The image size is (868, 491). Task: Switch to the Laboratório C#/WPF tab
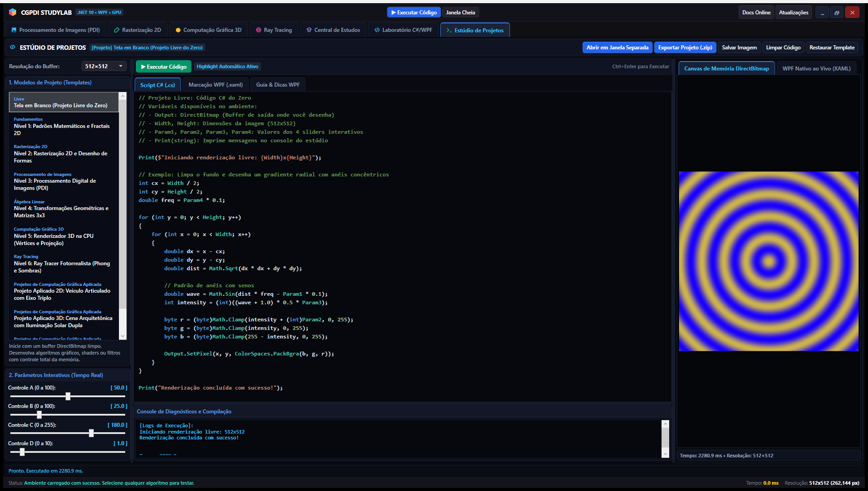pyautogui.click(x=403, y=30)
